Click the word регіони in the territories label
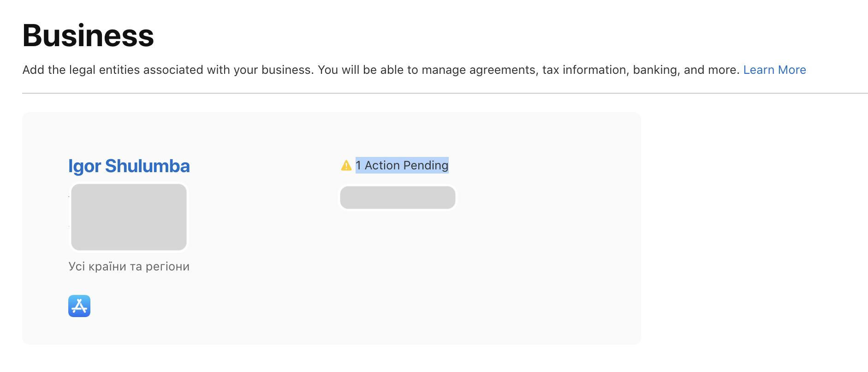This screenshot has height=372, width=868. (167, 266)
